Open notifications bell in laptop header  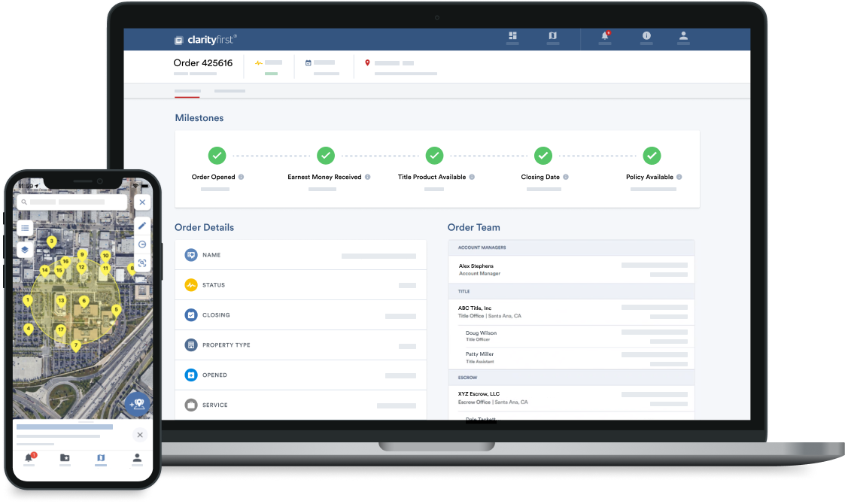tap(605, 36)
